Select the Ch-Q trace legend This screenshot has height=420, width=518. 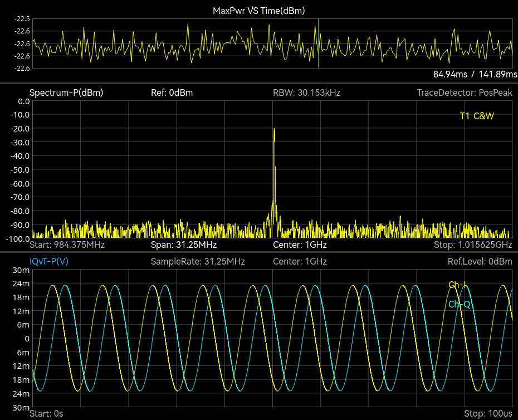coord(459,304)
